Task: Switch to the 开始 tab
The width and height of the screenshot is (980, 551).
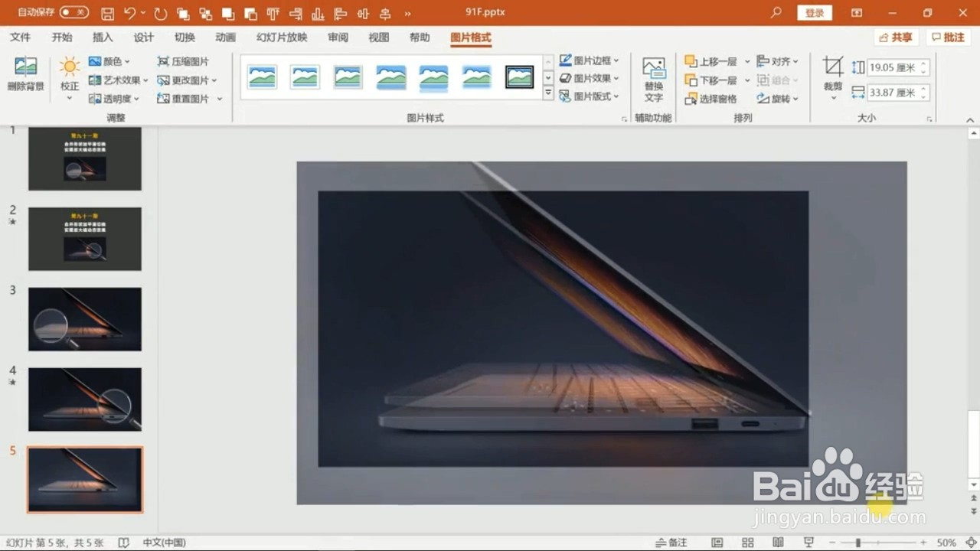Action: 62,37
